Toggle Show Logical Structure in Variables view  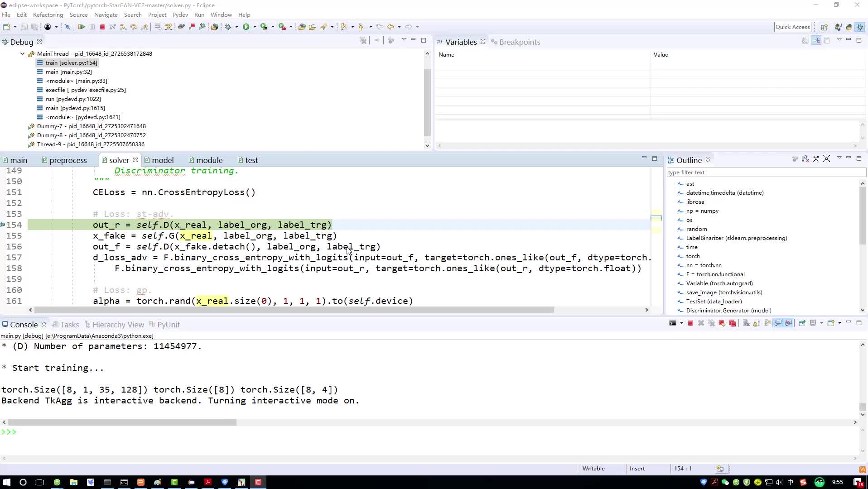click(816, 41)
